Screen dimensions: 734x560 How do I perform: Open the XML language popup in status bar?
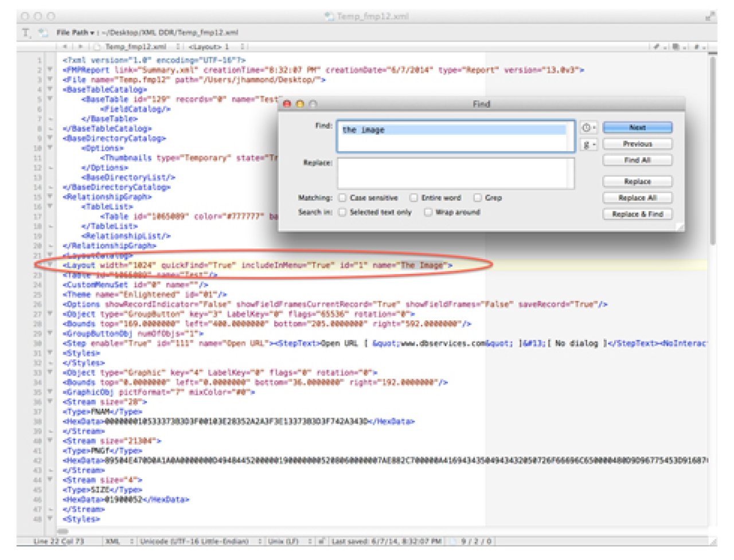119,541
